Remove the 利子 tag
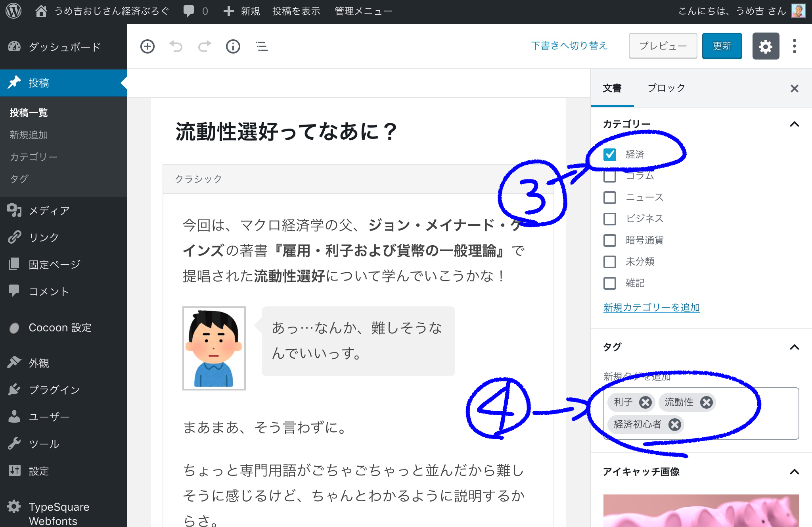 coord(645,402)
